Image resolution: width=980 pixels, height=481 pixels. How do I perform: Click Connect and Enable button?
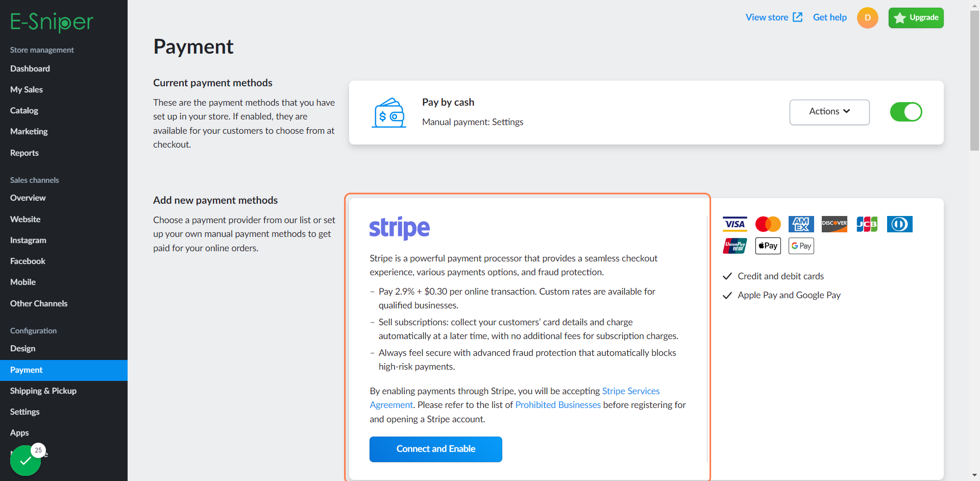click(x=436, y=449)
